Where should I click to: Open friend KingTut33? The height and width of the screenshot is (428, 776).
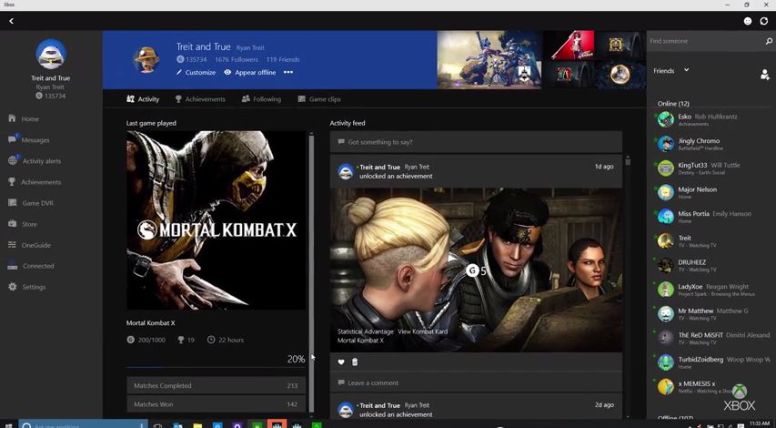click(711, 168)
